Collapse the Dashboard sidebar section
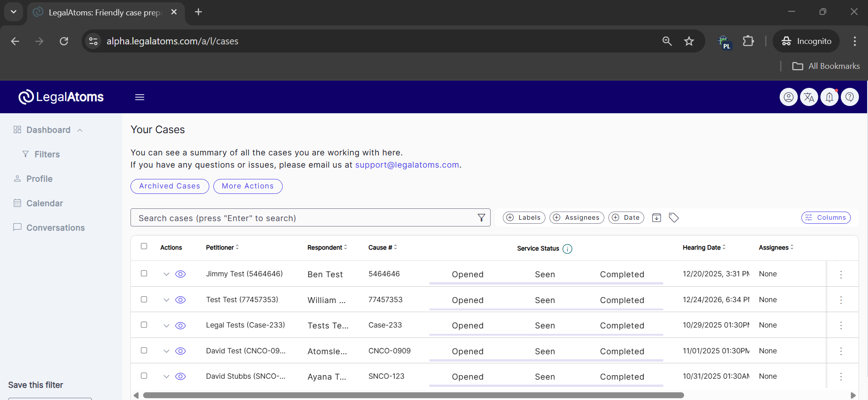Viewport: 868px width, 400px height. click(x=80, y=130)
